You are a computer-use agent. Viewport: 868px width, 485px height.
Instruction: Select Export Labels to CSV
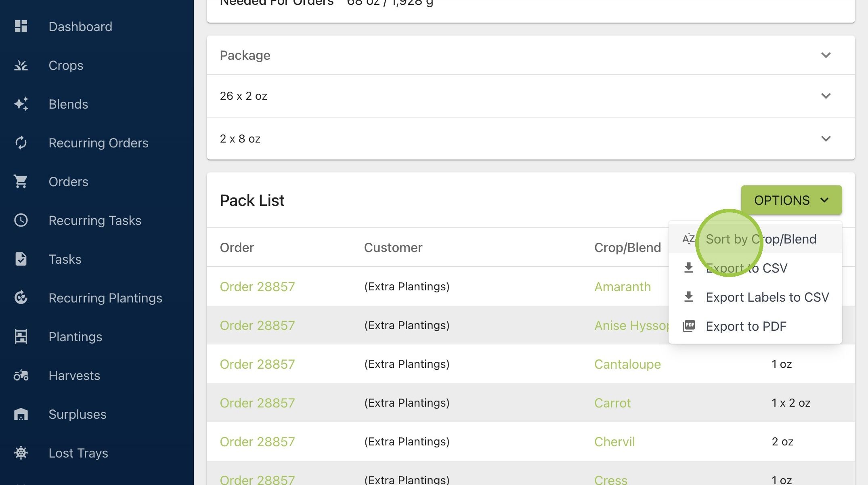755,297
